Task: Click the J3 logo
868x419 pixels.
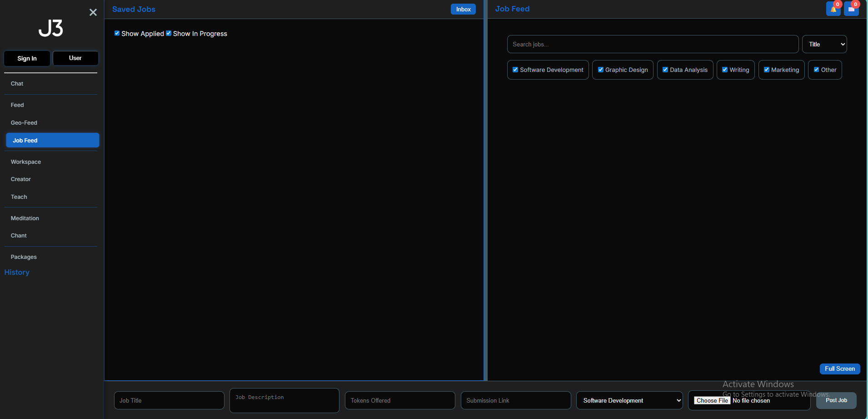Action: click(x=51, y=29)
